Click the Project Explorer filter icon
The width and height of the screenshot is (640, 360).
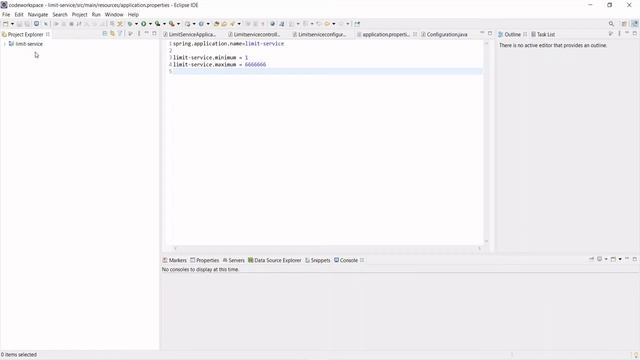[x=120, y=34]
